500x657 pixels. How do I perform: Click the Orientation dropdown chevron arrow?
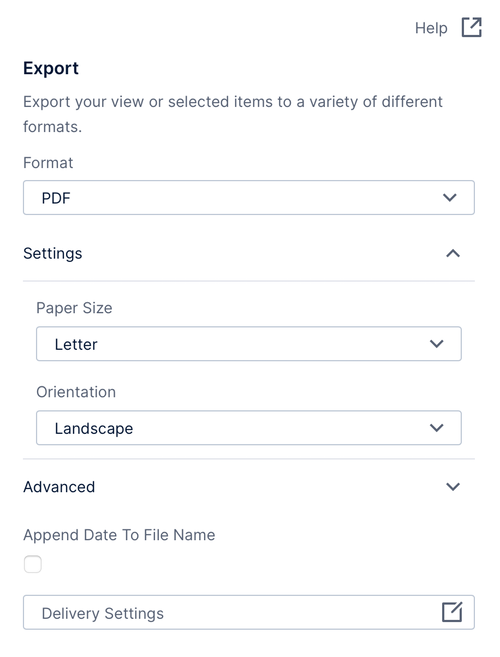(x=437, y=428)
